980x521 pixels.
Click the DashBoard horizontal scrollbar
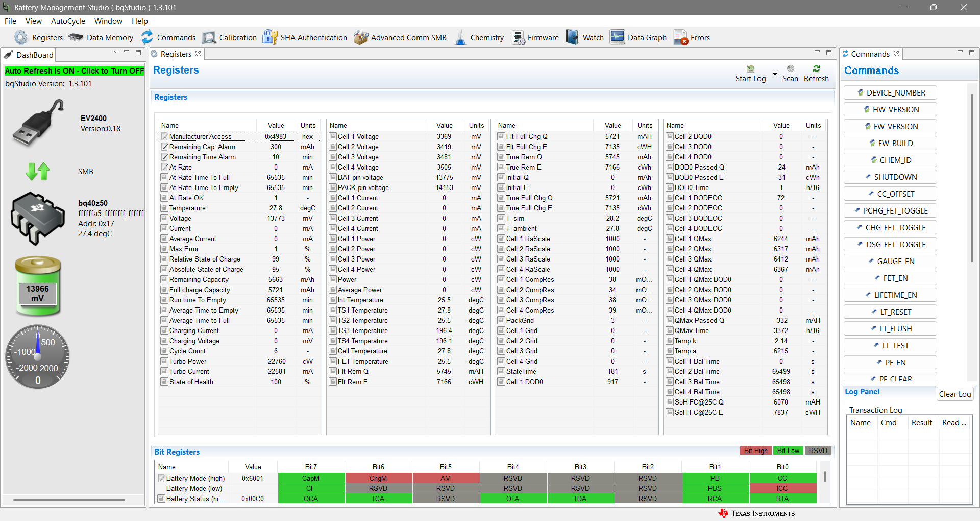[69, 500]
